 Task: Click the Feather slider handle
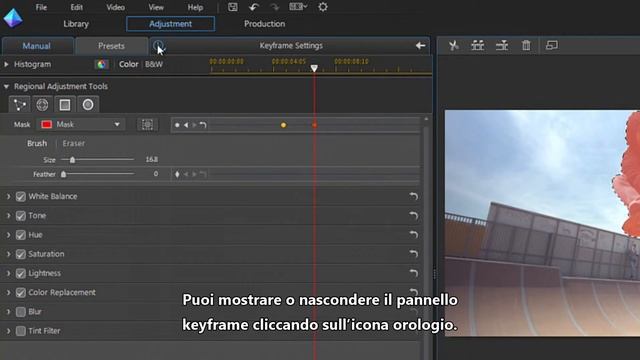pyautogui.click(x=63, y=174)
